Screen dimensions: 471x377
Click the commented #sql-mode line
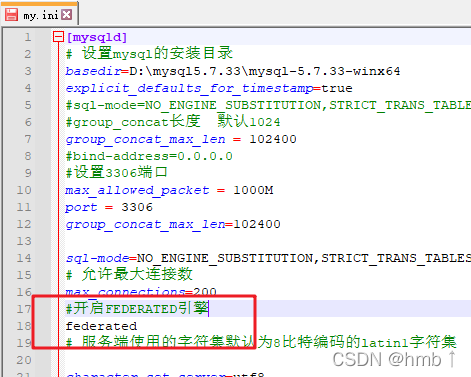268,105
